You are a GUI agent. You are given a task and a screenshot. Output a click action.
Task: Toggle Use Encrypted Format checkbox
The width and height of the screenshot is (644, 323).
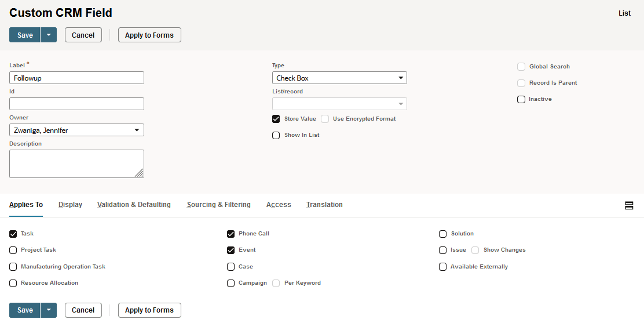325,119
